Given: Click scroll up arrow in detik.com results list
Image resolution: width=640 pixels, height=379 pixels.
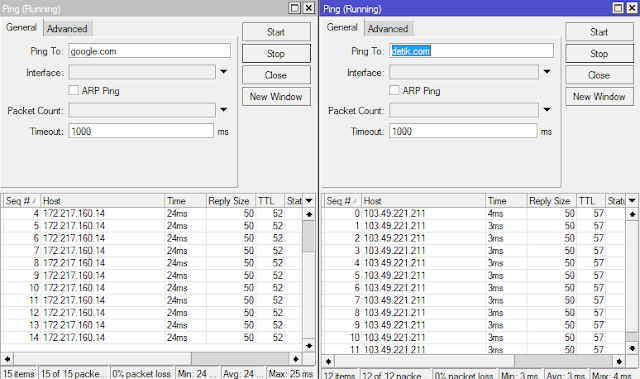Looking at the screenshot, I should point(632,214).
